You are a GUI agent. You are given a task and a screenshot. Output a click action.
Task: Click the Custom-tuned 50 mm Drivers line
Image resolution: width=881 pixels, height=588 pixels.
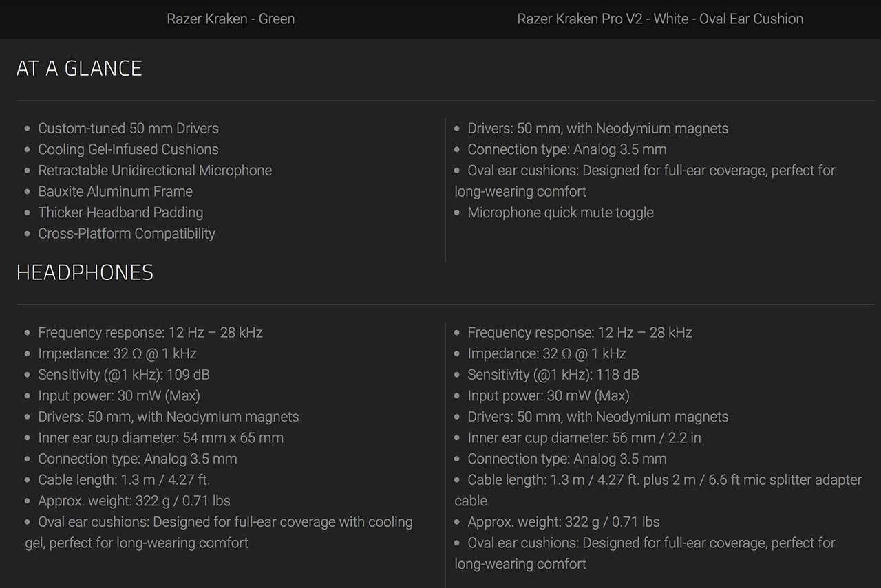(x=128, y=129)
